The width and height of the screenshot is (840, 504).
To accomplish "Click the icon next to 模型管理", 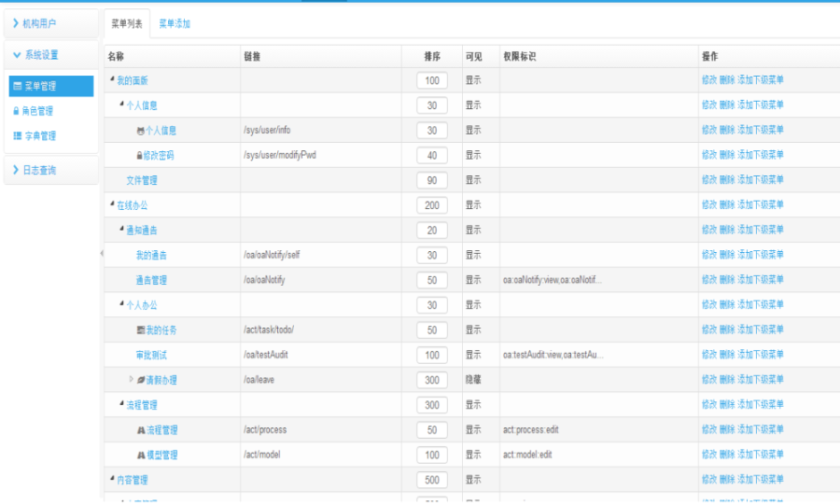I will [x=140, y=455].
